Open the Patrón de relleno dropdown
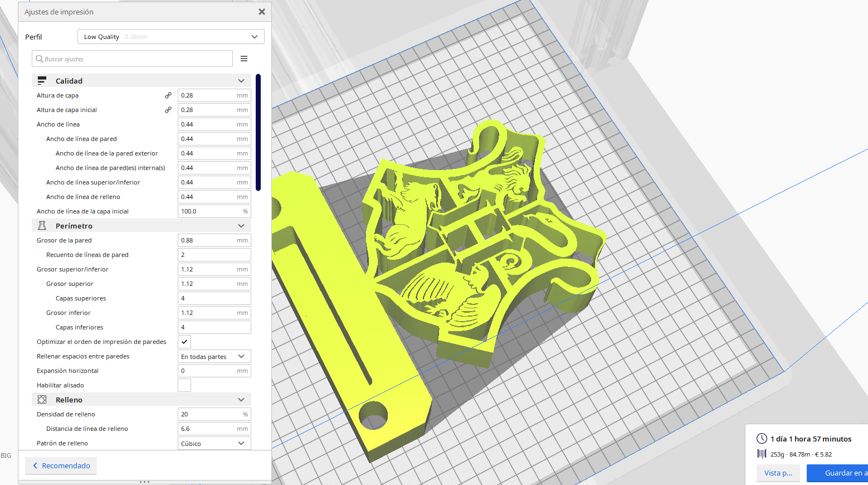Viewport: 868px width, 485px height. click(x=214, y=443)
